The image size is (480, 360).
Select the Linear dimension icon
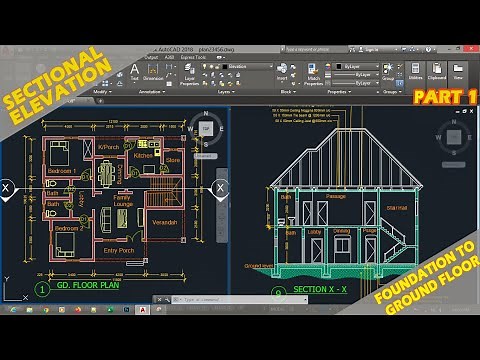click(169, 67)
